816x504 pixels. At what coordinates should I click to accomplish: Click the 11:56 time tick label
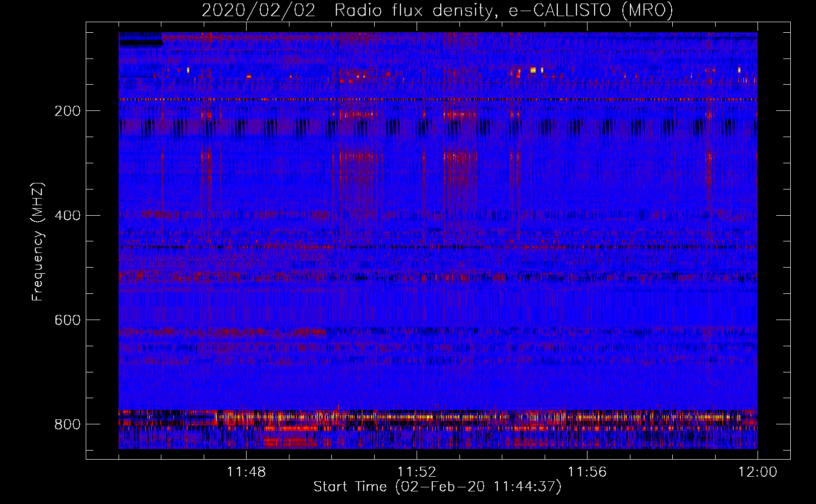coord(587,472)
